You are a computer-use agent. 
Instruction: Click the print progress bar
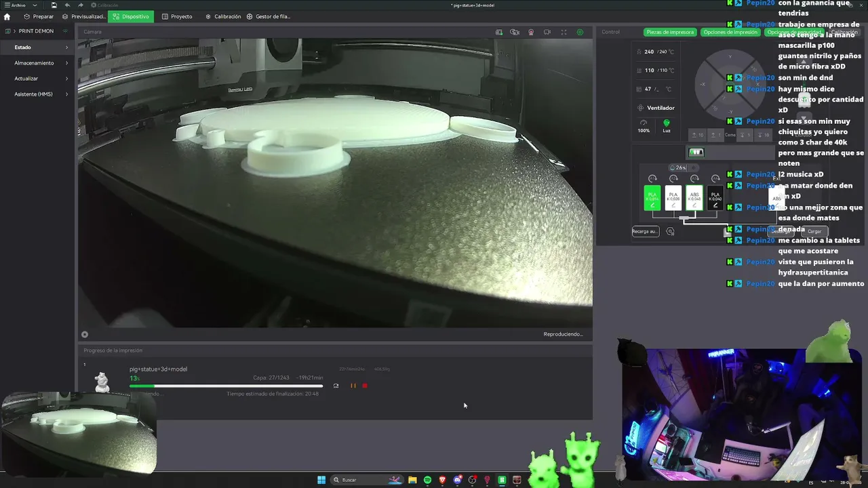(226, 386)
